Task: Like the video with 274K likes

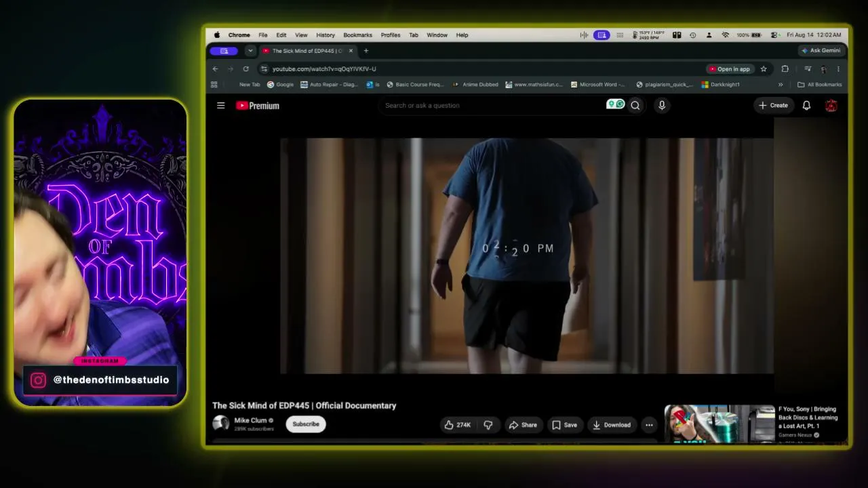Action: 458,425
